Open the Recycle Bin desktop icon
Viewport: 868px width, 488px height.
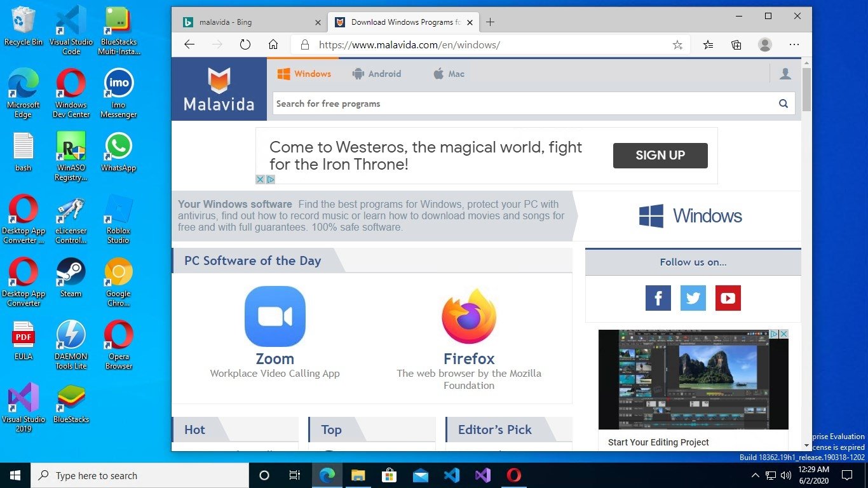coord(24,25)
